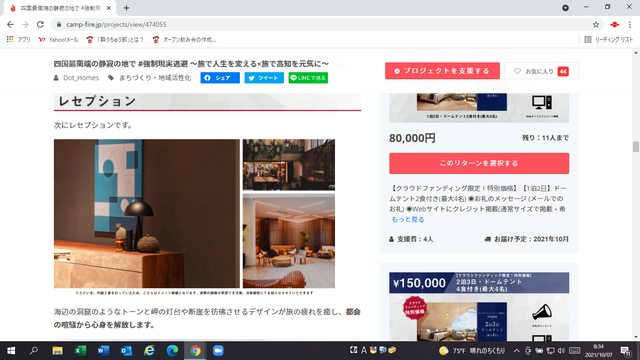This screenshot has width=640, height=360.
Task: Launch Zoom from the taskbar
Action: (218, 351)
